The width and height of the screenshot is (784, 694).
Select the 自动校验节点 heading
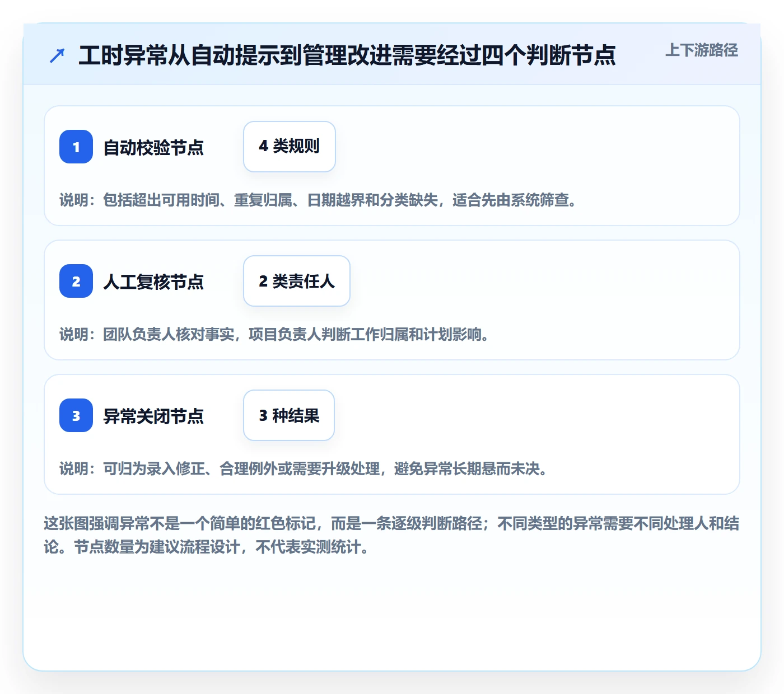[153, 147]
